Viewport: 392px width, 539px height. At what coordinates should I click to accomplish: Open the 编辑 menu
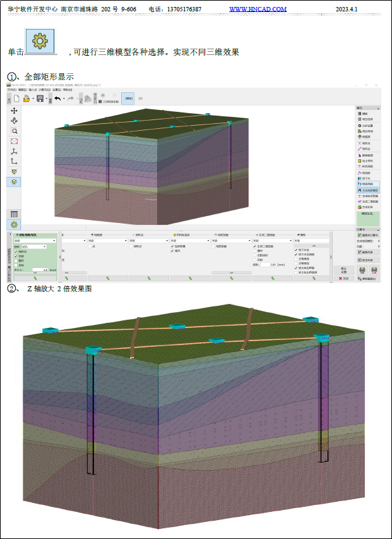pyautogui.click(x=23, y=90)
